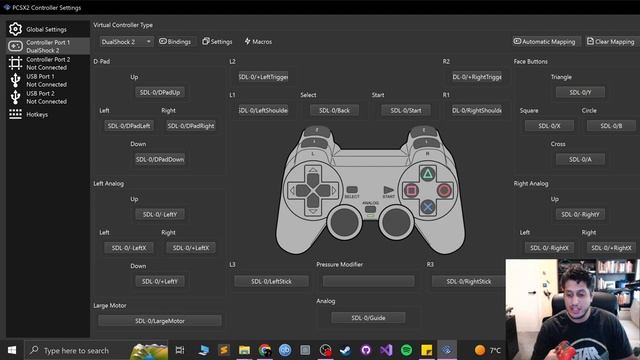Rebind Right Analog Up SDL-0/-RightY

pyautogui.click(x=580, y=214)
